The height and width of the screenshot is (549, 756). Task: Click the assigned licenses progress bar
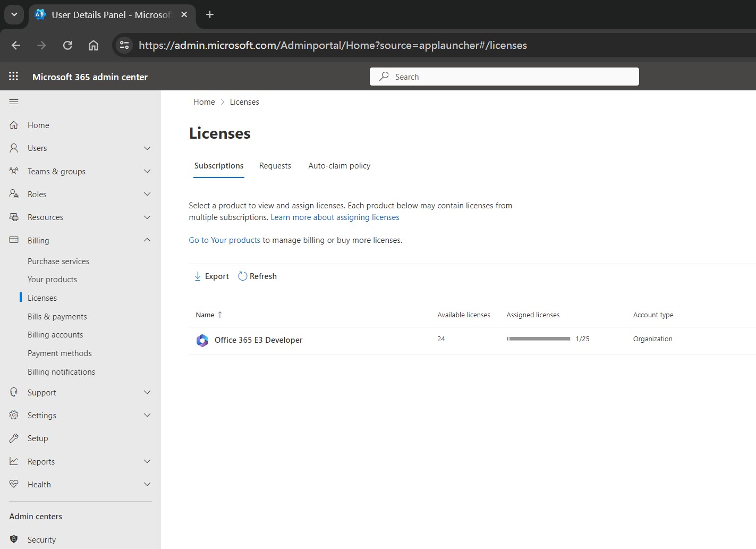(538, 339)
